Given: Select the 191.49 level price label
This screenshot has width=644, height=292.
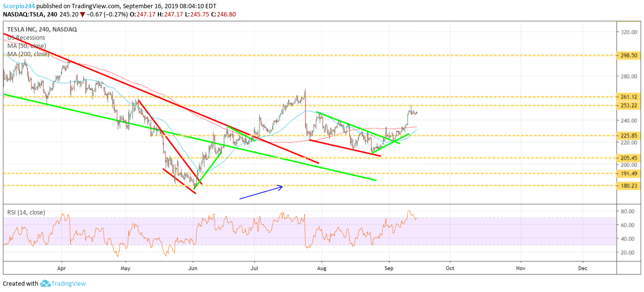Looking at the screenshot, I should (x=629, y=173).
